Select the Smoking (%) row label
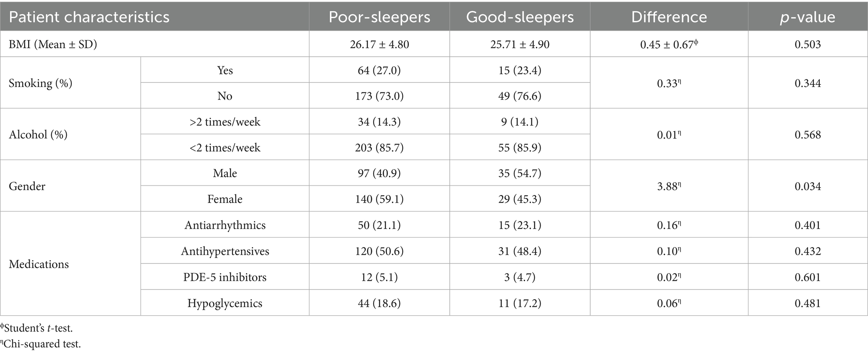The height and width of the screenshot is (353, 868). click(40, 83)
